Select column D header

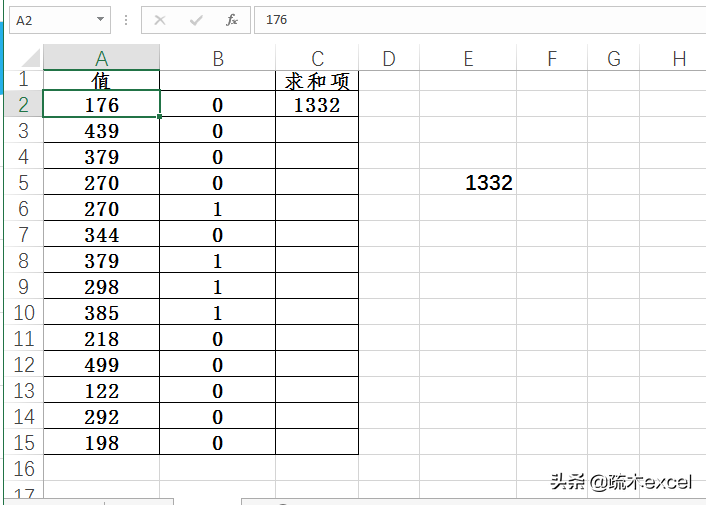pos(389,58)
